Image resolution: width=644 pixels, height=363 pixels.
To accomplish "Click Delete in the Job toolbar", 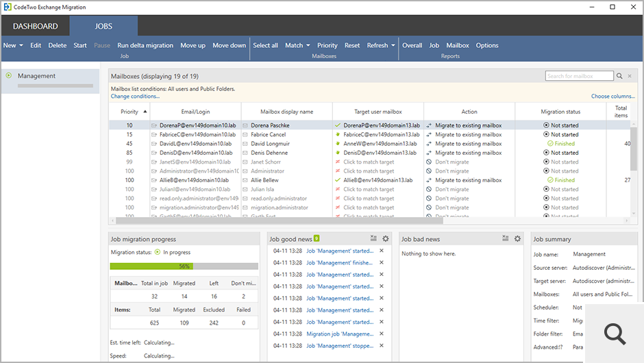I will (x=57, y=45).
